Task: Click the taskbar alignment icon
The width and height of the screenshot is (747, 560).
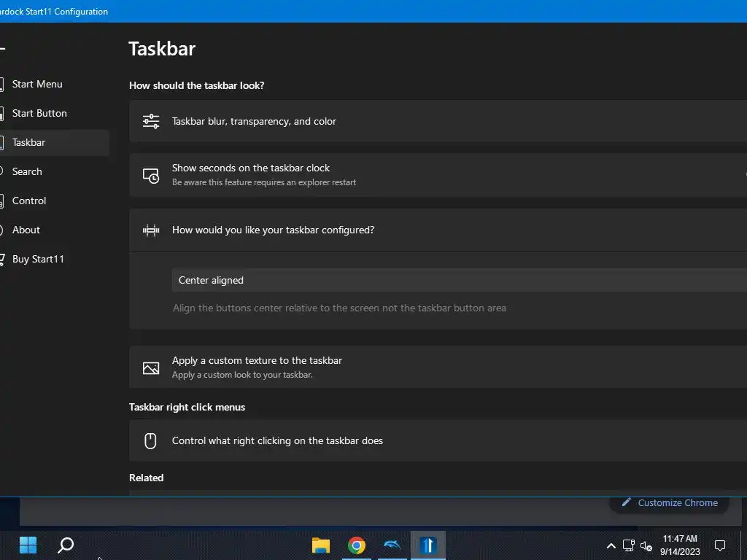Action: coord(151,230)
